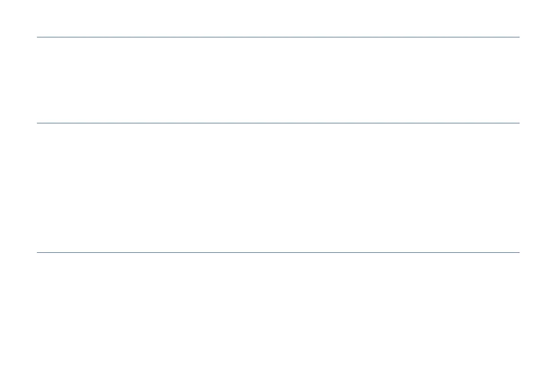The width and height of the screenshot is (557, 392).
Task: Click the empty left margin beside the first section
Action: (18, 80)
